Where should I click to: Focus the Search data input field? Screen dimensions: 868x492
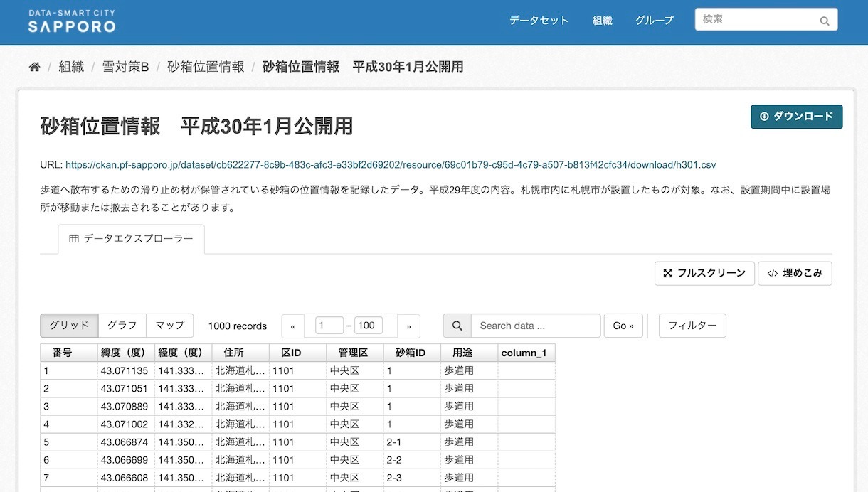535,326
